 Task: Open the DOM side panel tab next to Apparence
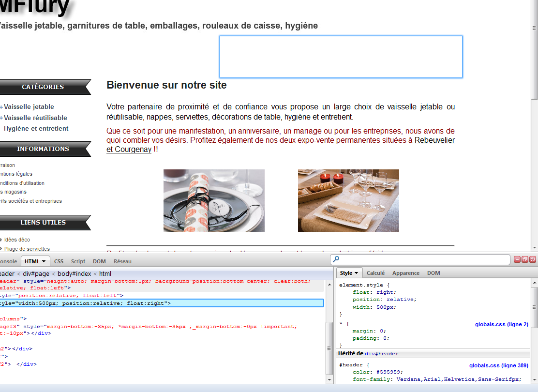coord(433,273)
